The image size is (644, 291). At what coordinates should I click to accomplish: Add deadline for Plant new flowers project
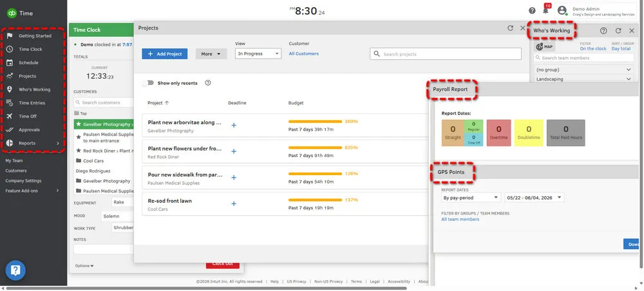(x=234, y=151)
